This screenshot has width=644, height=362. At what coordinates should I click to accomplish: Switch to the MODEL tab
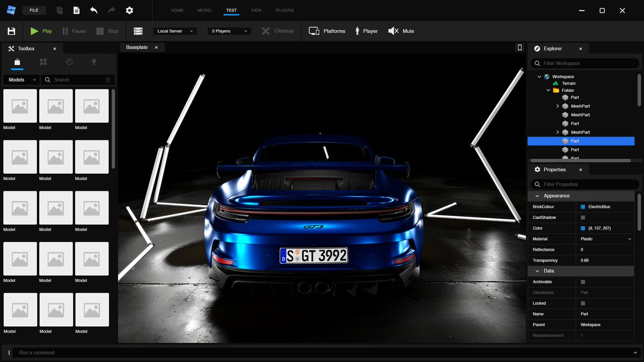click(204, 10)
